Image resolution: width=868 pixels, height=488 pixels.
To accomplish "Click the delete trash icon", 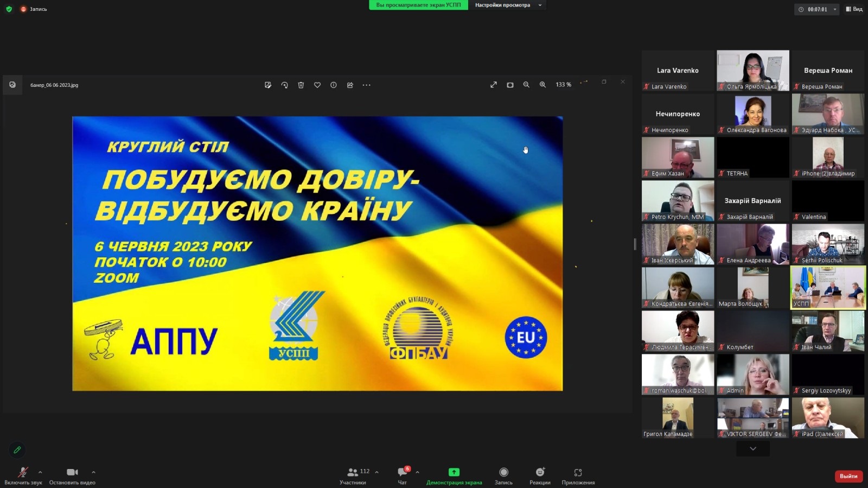I will tap(301, 85).
